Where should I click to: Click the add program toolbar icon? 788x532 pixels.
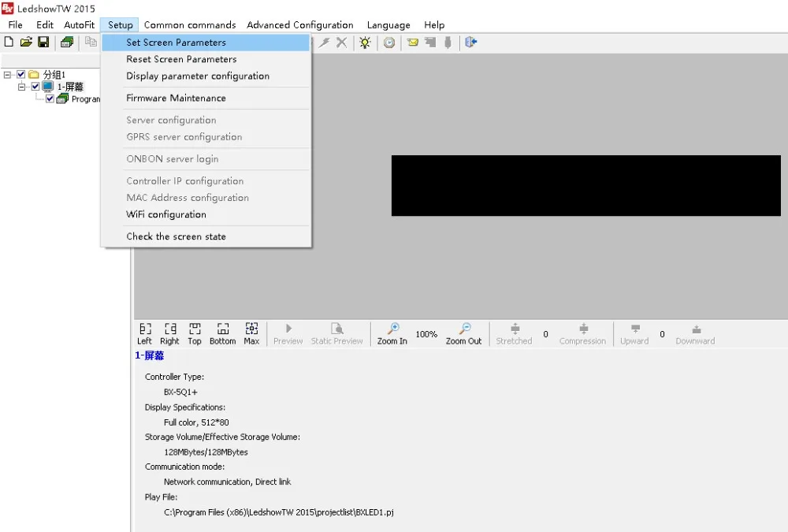[x=67, y=43]
